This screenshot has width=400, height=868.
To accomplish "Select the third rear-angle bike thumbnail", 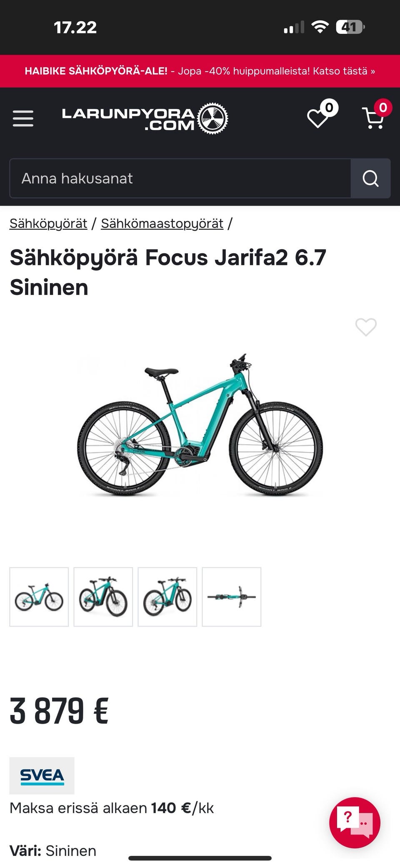I will pyautogui.click(x=167, y=597).
